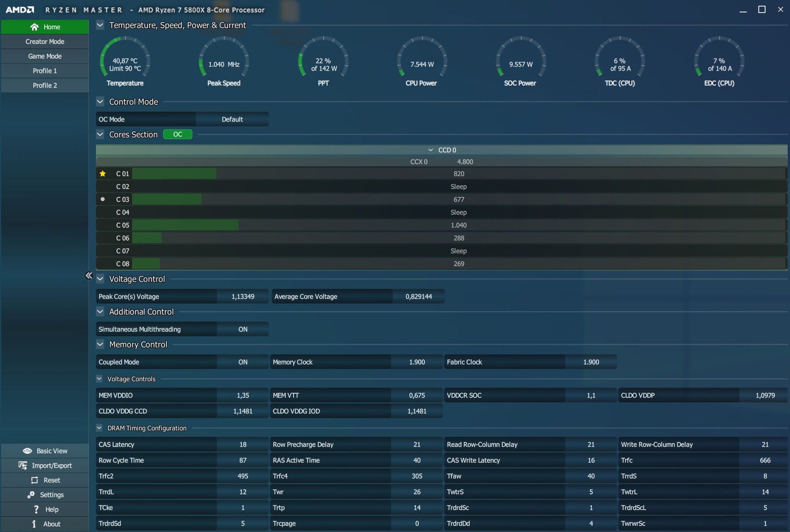Click the Home house icon
The width and height of the screenshot is (790, 532).
click(34, 27)
